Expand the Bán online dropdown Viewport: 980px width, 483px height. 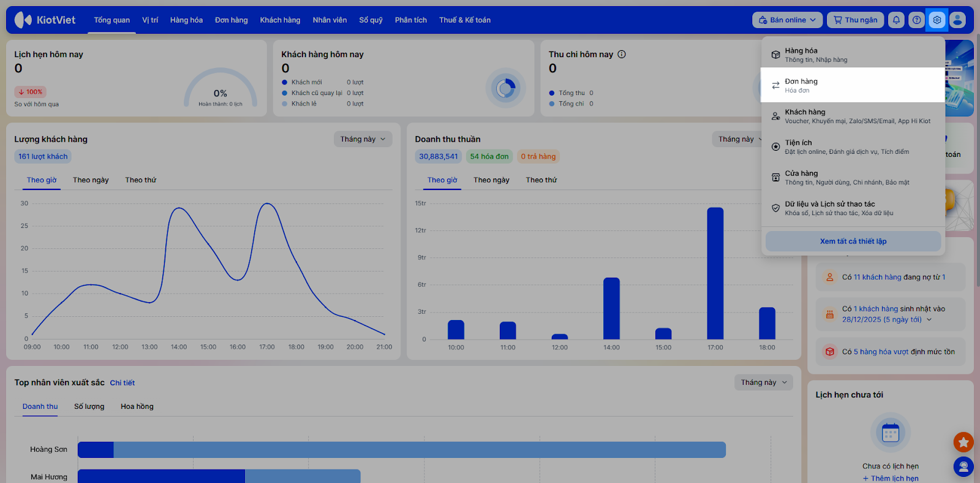click(788, 20)
